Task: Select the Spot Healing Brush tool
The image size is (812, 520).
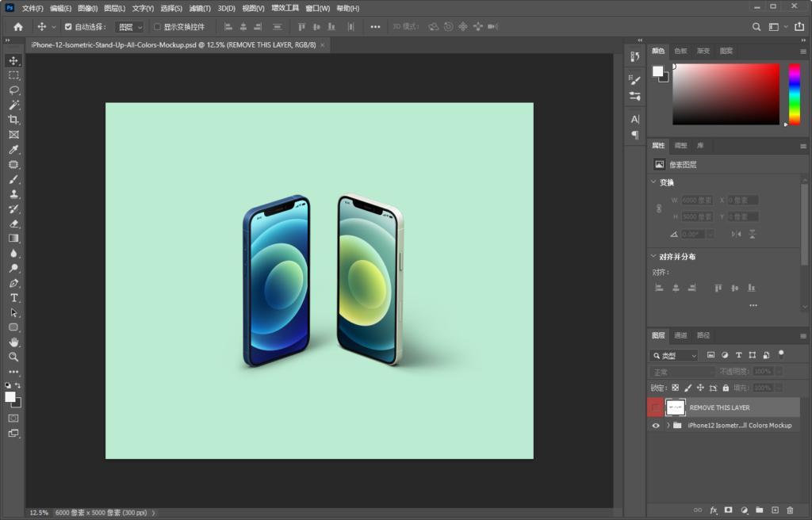Action: pos(13,165)
